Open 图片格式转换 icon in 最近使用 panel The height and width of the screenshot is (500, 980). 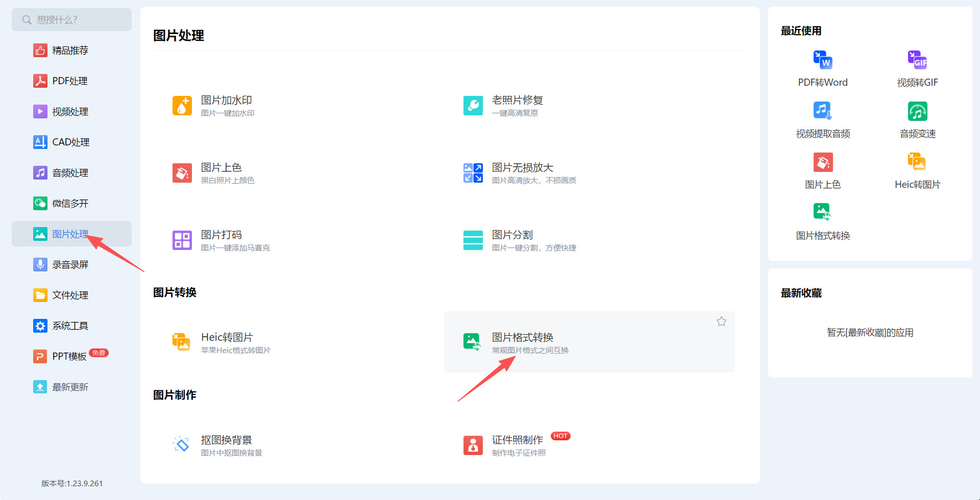[x=822, y=212]
